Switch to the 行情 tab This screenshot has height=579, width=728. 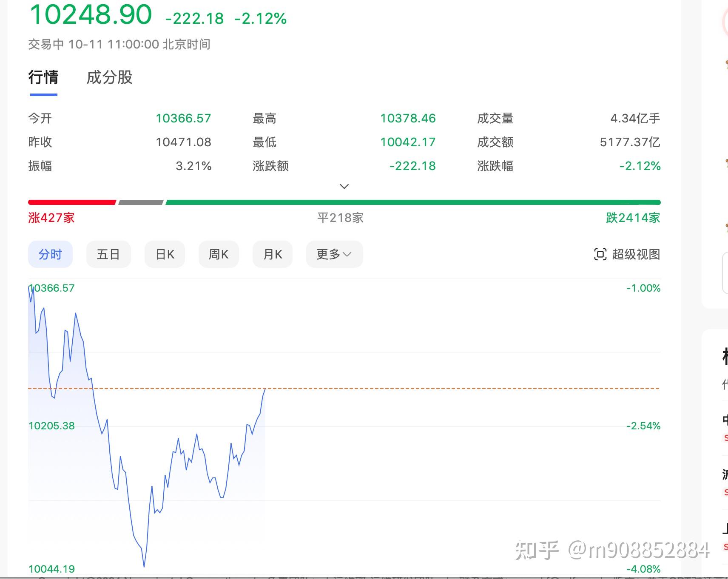coord(43,77)
